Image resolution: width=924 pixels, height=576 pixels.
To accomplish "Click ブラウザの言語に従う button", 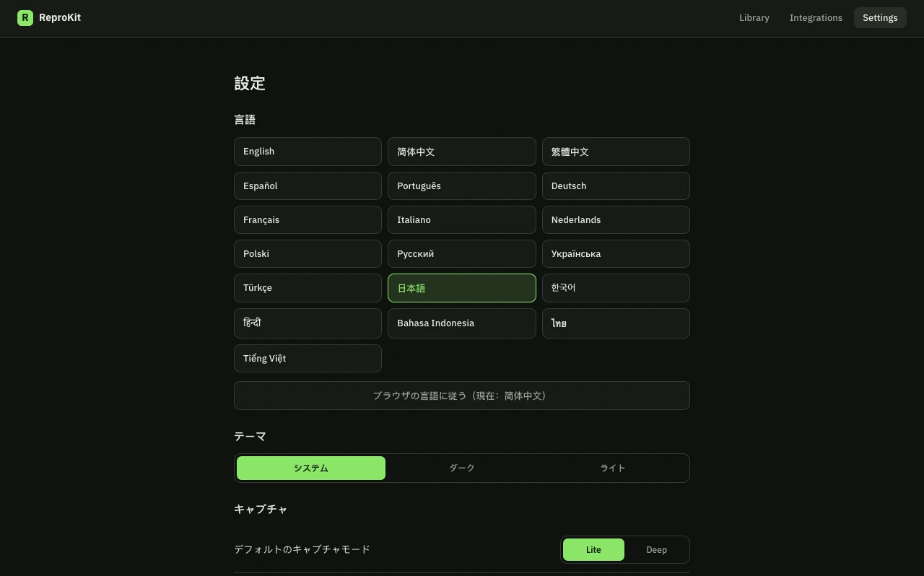I will pos(462,396).
